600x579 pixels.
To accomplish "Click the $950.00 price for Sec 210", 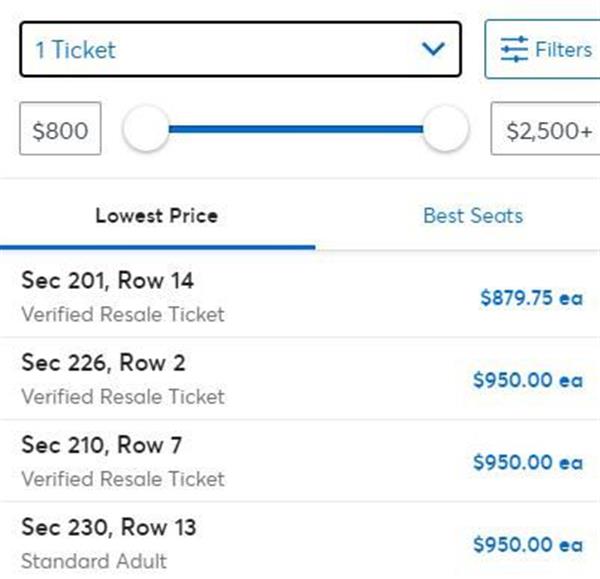I will (528, 462).
